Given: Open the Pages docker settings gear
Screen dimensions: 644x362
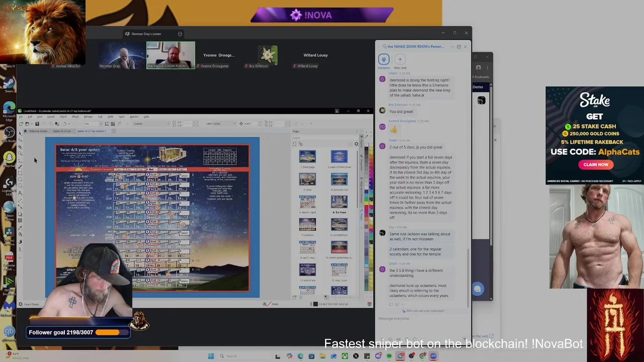Looking at the screenshot, I should [356, 144].
